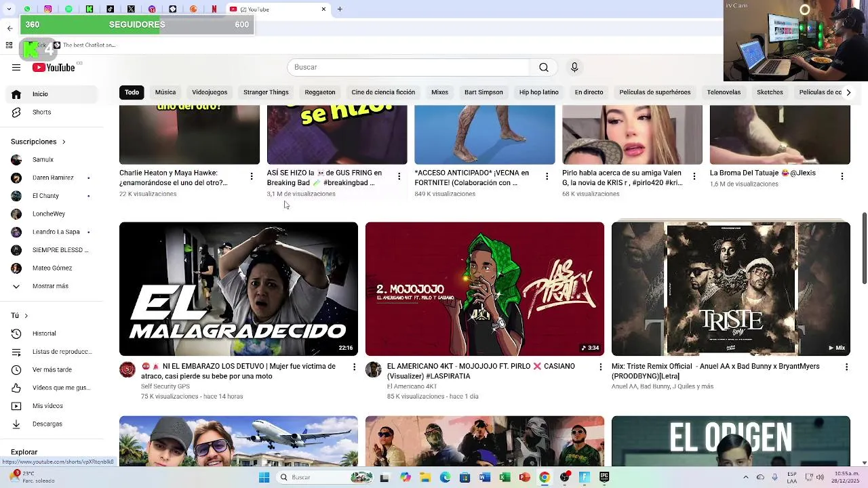Show more category chips with right arrow

pyautogui.click(x=848, y=92)
